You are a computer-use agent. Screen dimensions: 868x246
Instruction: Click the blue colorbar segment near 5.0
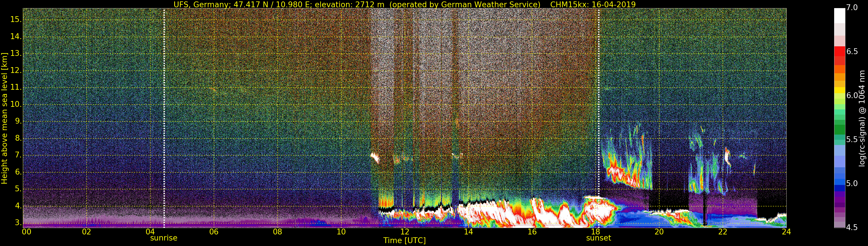coord(839,182)
